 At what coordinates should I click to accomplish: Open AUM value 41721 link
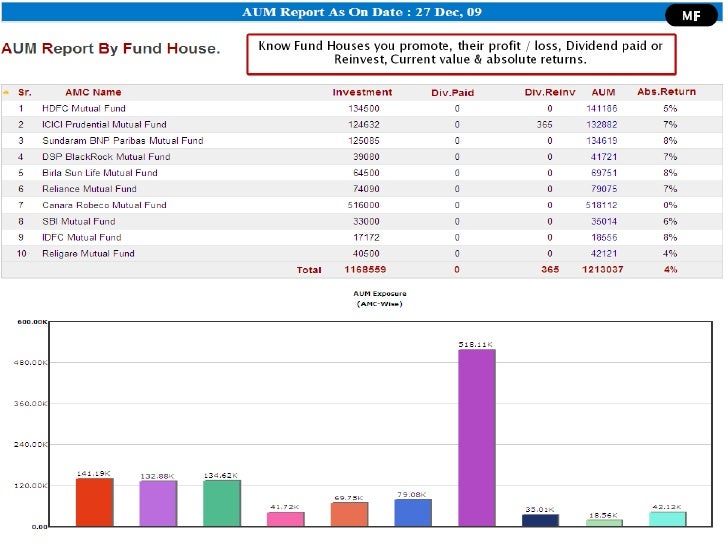(604, 157)
